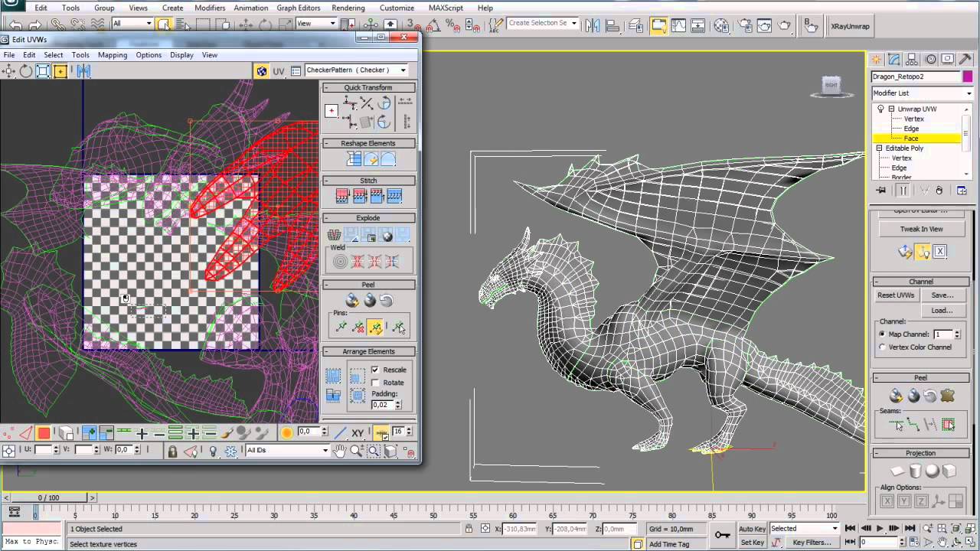The image size is (980, 551).
Task: Collapse the Unwrap UVW modifier tree
Action: [x=891, y=109]
